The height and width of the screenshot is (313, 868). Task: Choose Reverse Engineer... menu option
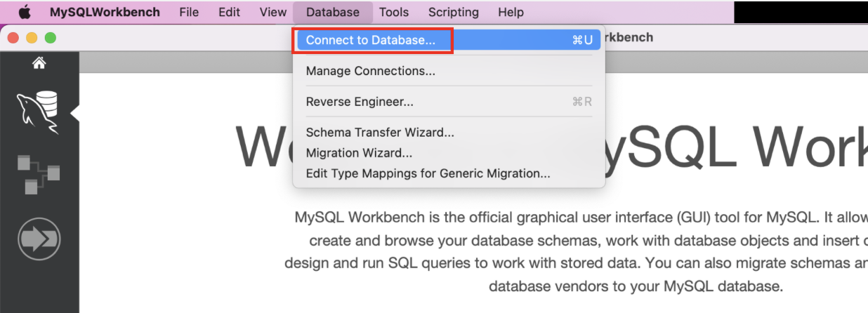pos(449,102)
